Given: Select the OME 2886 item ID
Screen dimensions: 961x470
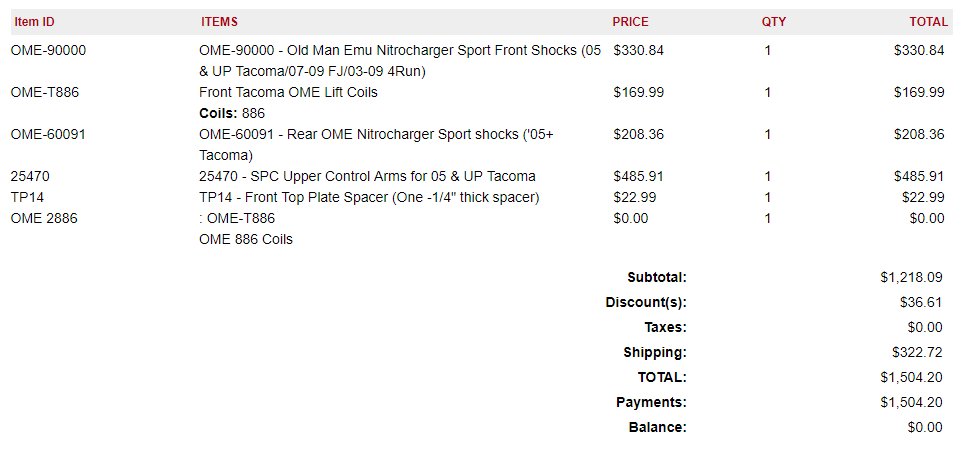Looking at the screenshot, I should [x=44, y=218].
